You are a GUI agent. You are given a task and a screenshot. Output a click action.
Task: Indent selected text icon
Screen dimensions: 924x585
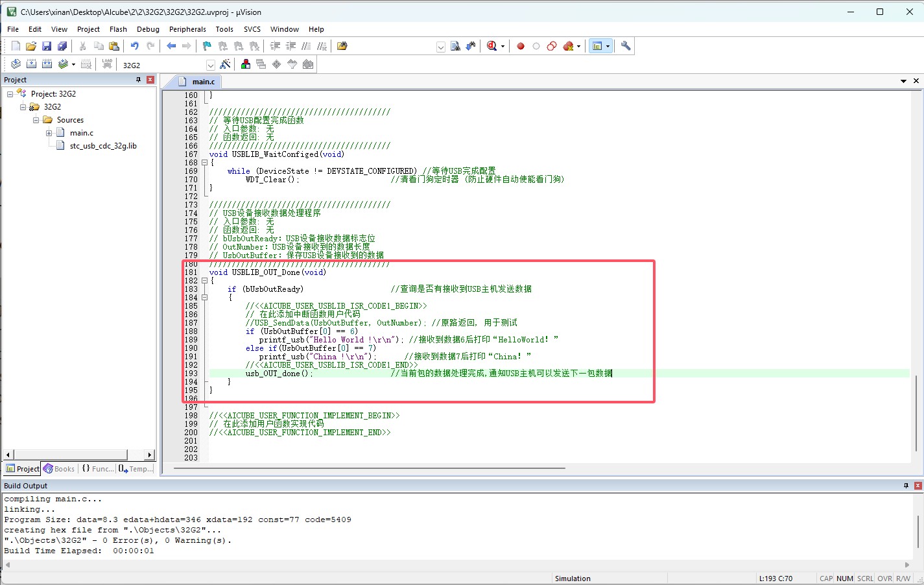275,46
